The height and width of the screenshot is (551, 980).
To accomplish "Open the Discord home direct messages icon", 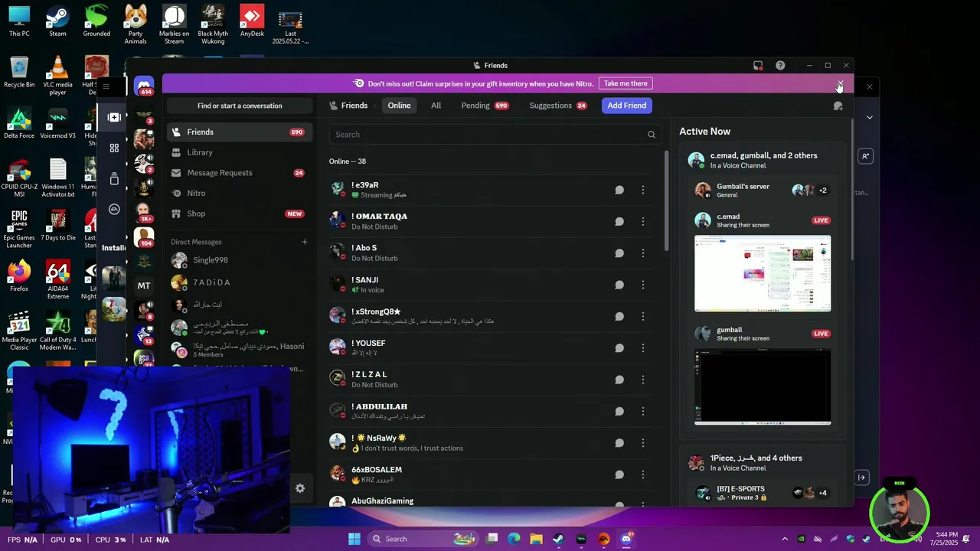I will pyautogui.click(x=144, y=86).
